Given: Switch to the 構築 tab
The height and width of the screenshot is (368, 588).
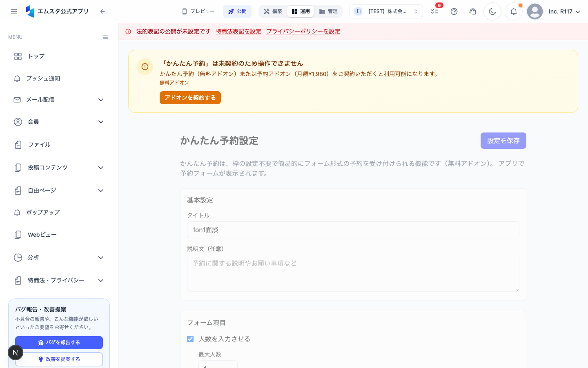Looking at the screenshot, I should 273,11.
